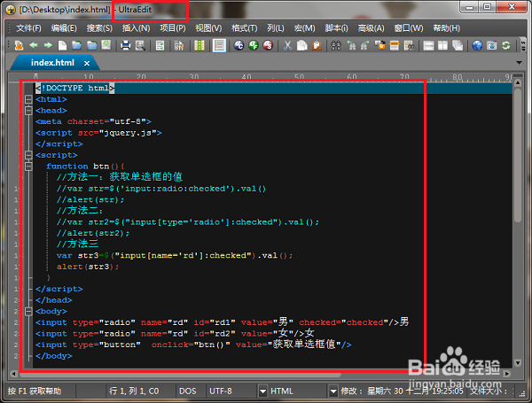Click the checklist with pencil toolbar icon
This screenshot has height=403, width=532.
tap(179, 45)
